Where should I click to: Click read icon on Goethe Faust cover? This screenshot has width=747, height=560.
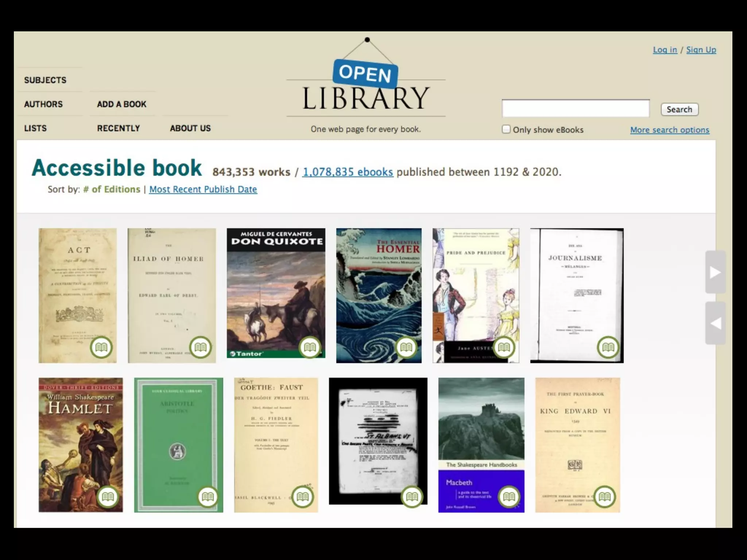(x=302, y=497)
